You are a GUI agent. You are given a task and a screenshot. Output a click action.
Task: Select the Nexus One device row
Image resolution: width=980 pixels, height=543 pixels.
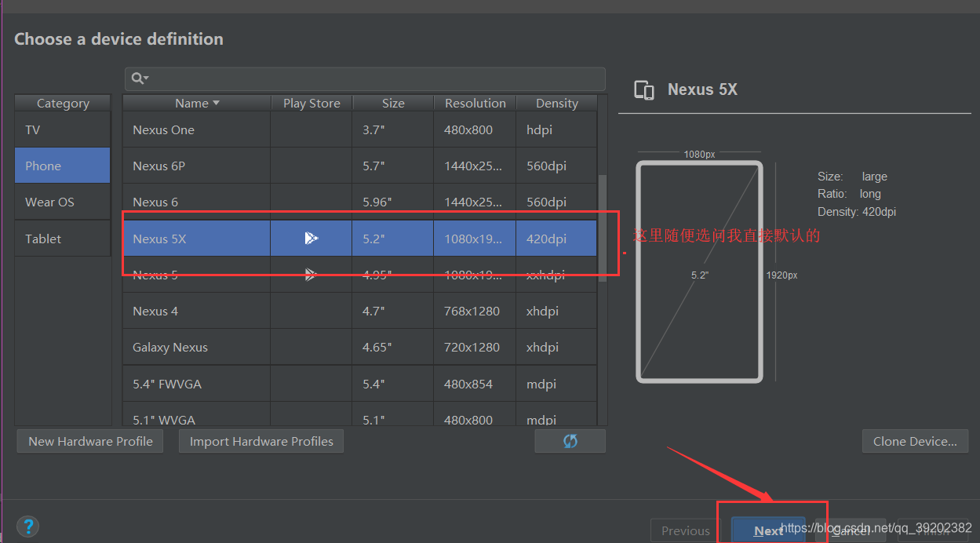point(360,129)
